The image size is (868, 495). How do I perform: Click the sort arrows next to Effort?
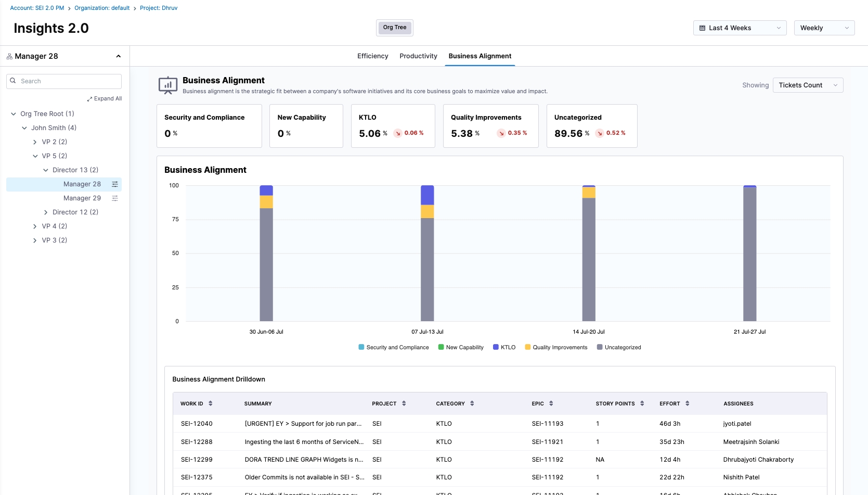pyautogui.click(x=688, y=403)
